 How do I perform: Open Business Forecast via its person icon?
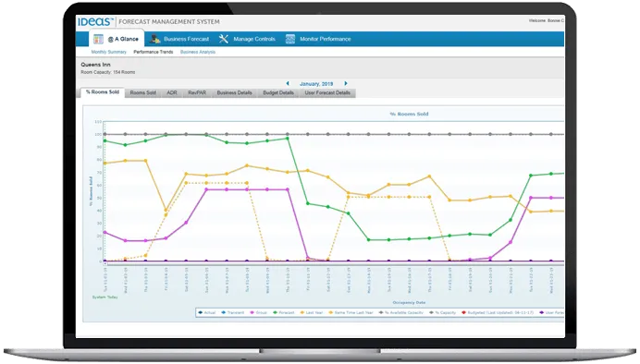coord(154,39)
